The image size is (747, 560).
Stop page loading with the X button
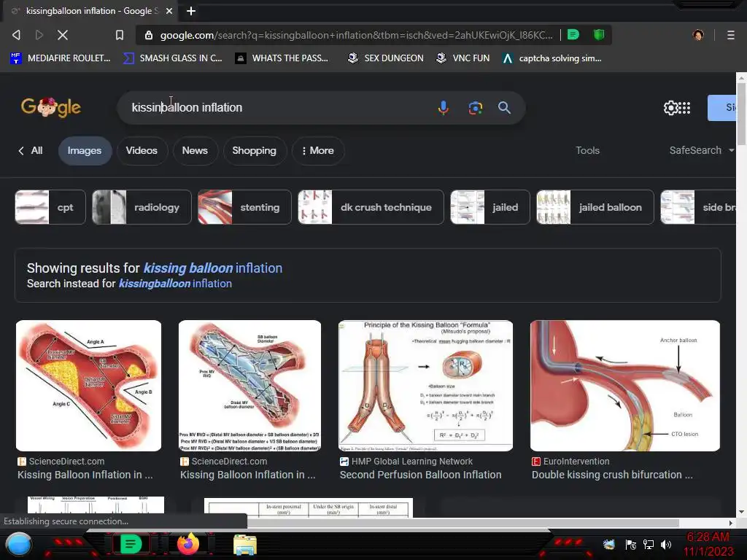point(63,35)
